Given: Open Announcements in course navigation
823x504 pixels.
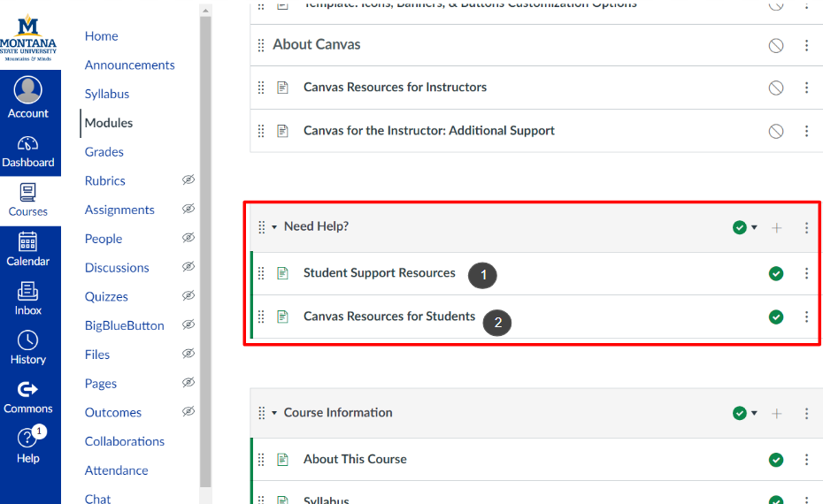Looking at the screenshot, I should coord(129,65).
